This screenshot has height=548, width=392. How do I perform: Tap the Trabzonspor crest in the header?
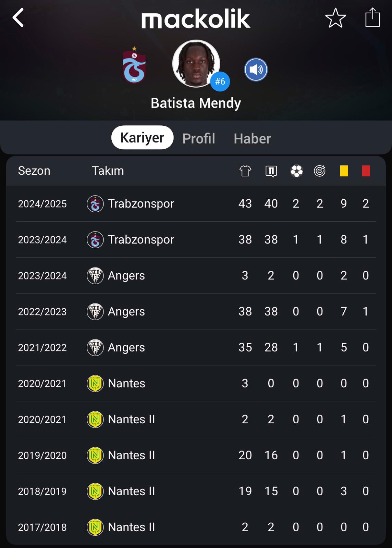point(134,65)
